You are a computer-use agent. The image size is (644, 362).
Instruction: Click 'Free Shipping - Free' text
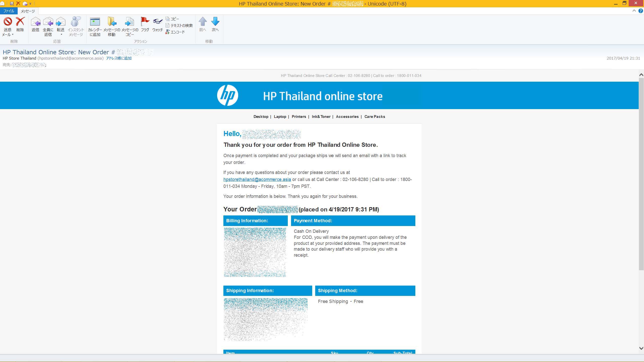pyautogui.click(x=341, y=301)
